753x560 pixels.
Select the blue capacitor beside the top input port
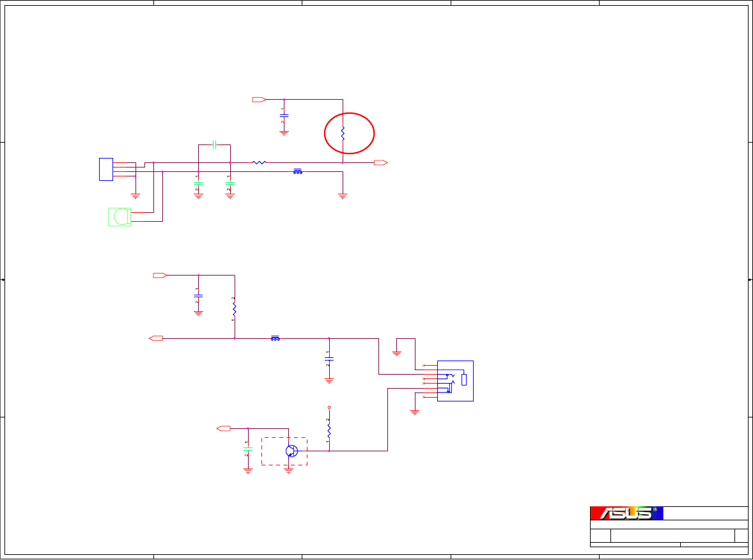(x=284, y=116)
